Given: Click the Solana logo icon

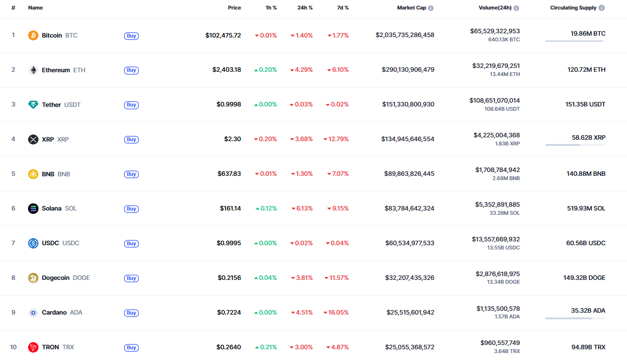Looking at the screenshot, I should [x=33, y=209].
